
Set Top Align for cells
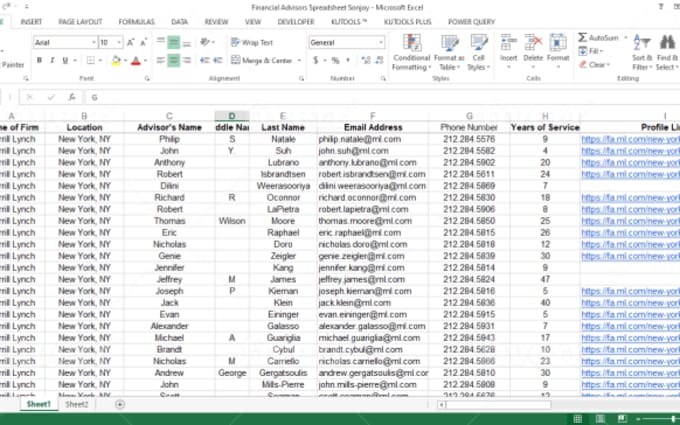(x=160, y=42)
